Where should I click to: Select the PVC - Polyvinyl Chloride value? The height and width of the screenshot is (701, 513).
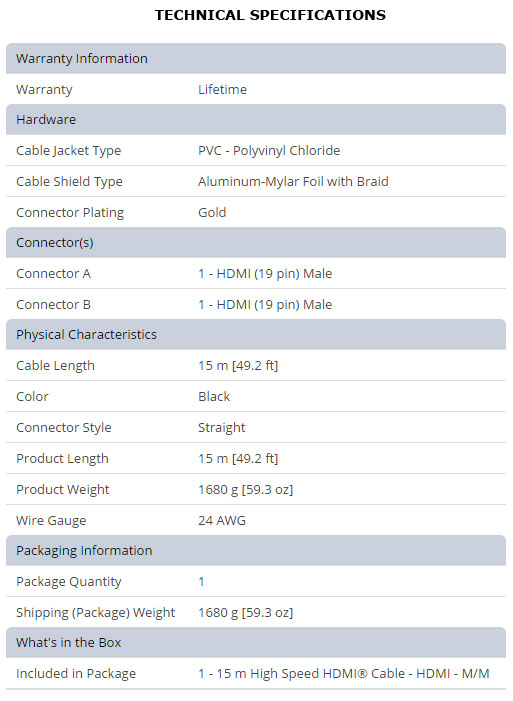click(269, 151)
